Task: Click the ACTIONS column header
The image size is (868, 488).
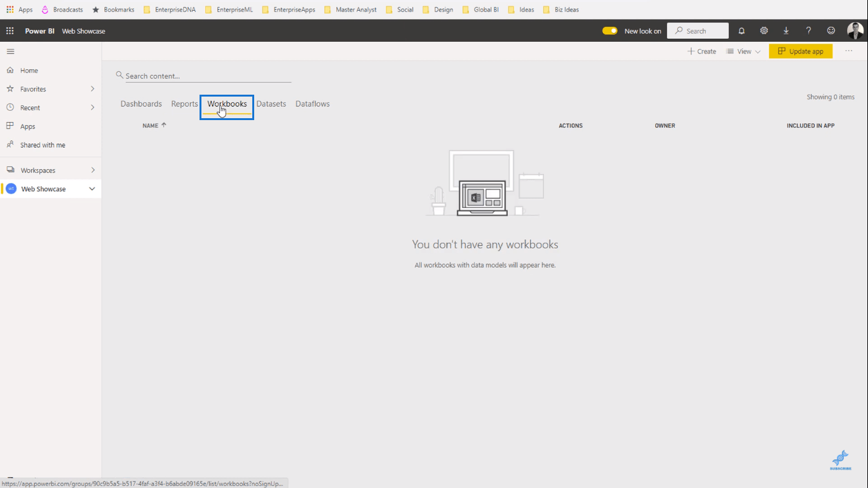Action: click(x=571, y=126)
